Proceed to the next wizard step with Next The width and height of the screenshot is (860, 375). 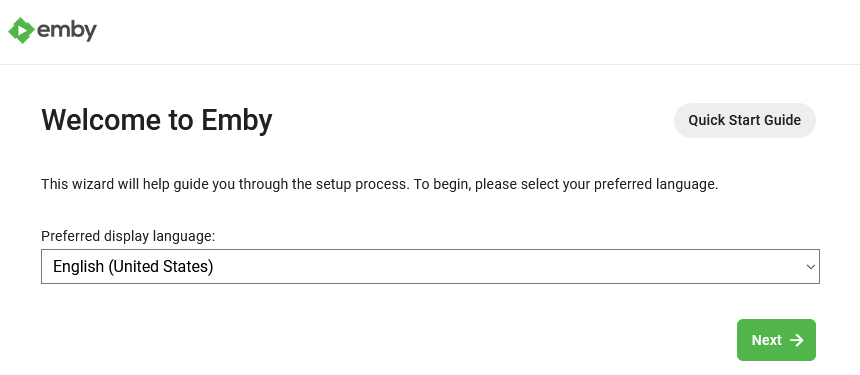[x=776, y=340]
